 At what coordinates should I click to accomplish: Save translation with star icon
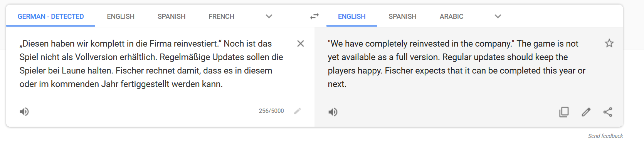click(x=609, y=43)
